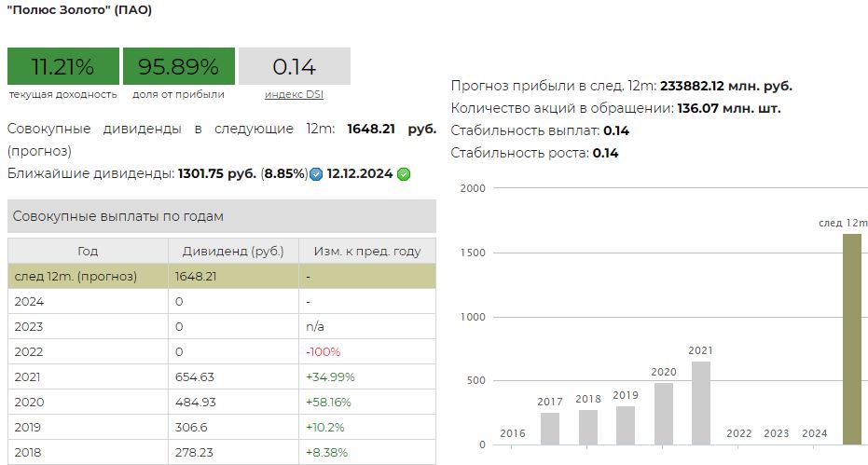Click the 2020 year cell in the table
The image size is (868, 465).
click(88, 403)
